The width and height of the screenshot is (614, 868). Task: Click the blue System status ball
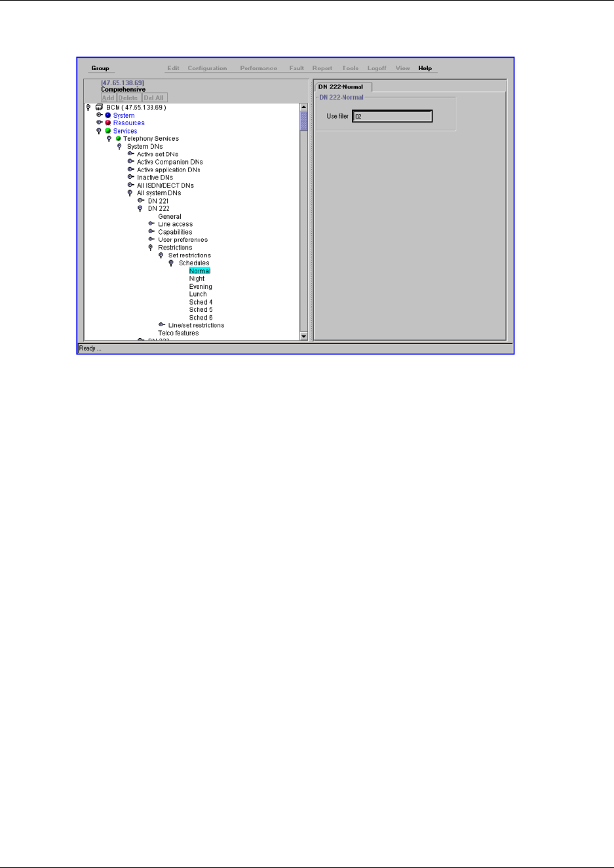click(108, 115)
